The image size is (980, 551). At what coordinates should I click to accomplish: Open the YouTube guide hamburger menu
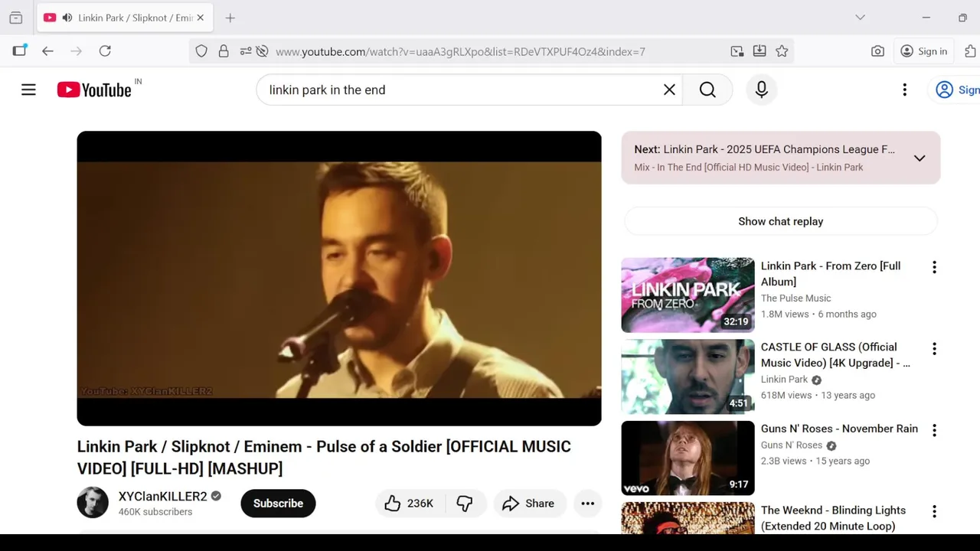pyautogui.click(x=28, y=90)
